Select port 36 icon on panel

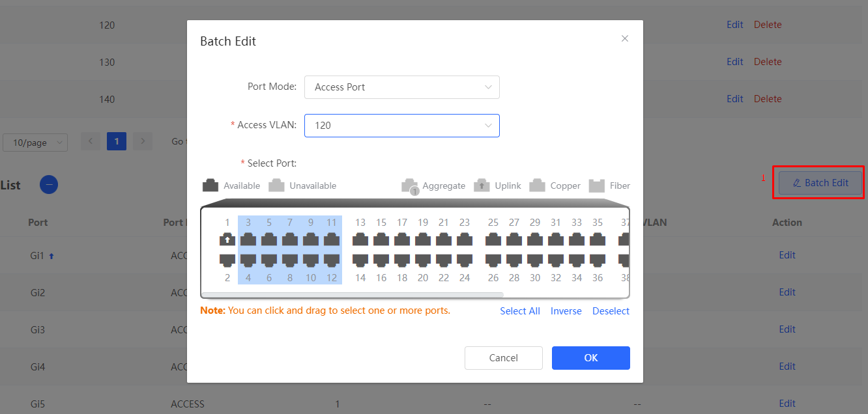pyautogui.click(x=598, y=260)
